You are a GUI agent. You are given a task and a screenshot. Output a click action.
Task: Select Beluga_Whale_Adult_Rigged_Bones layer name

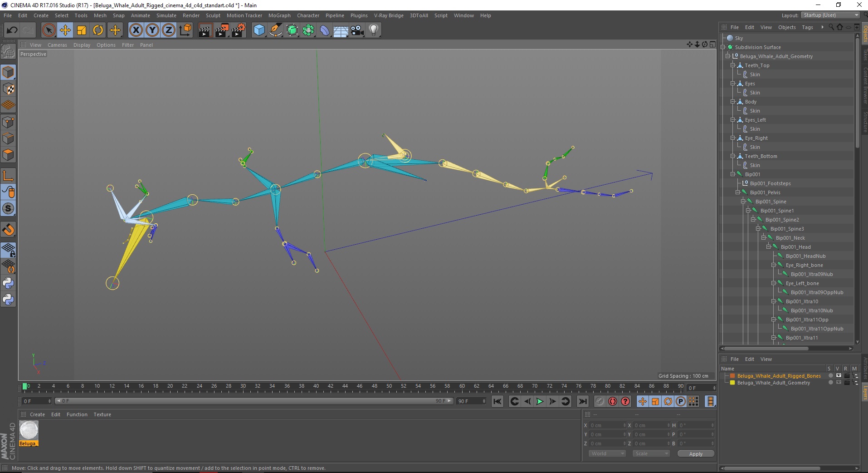(x=779, y=376)
